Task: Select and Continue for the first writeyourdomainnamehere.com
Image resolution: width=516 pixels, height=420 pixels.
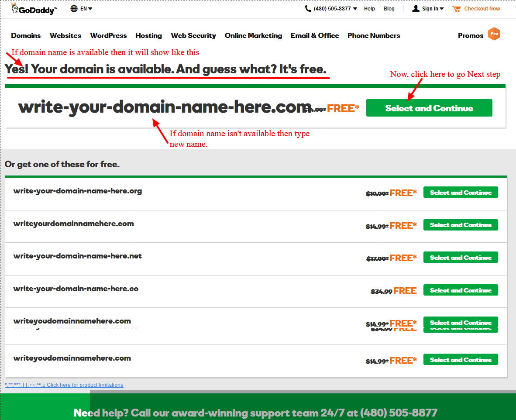Action: (x=461, y=225)
